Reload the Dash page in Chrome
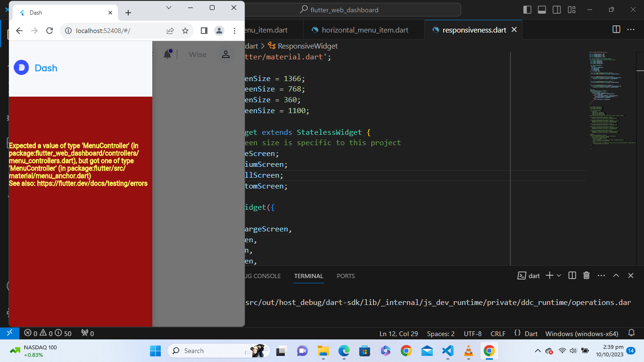This screenshot has height=362, width=644. 50,30
